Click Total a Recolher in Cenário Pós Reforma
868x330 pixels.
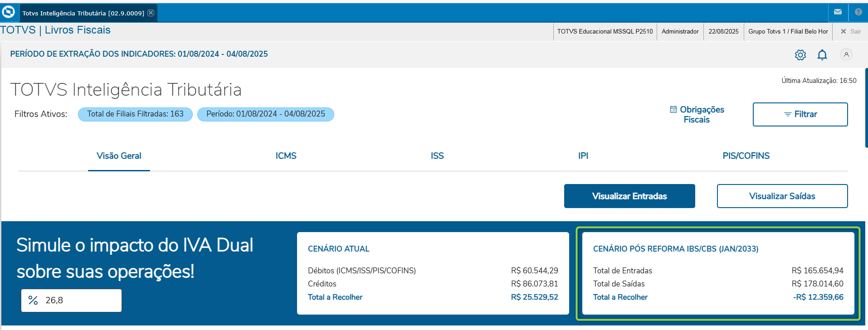[x=620, y=297]
